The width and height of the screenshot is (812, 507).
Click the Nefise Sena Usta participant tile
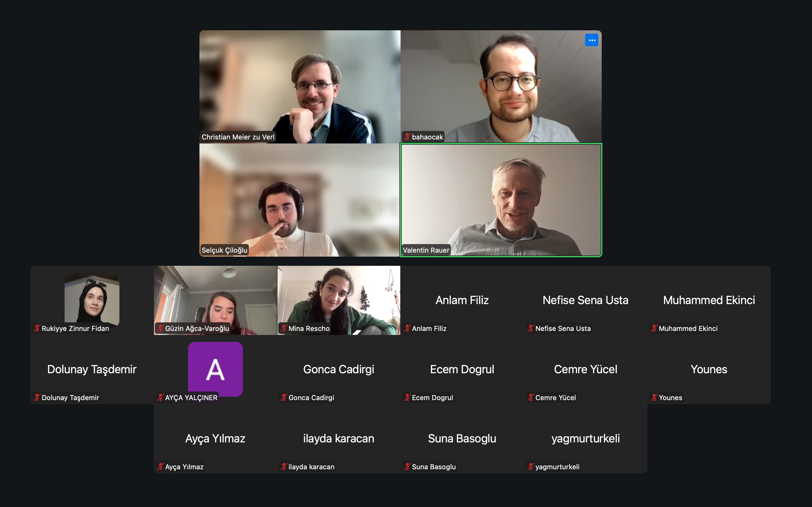tap(585, 300)
